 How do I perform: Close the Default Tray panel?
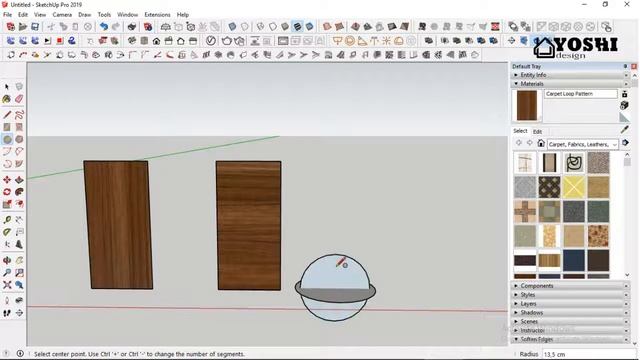(x=634, y=66)
